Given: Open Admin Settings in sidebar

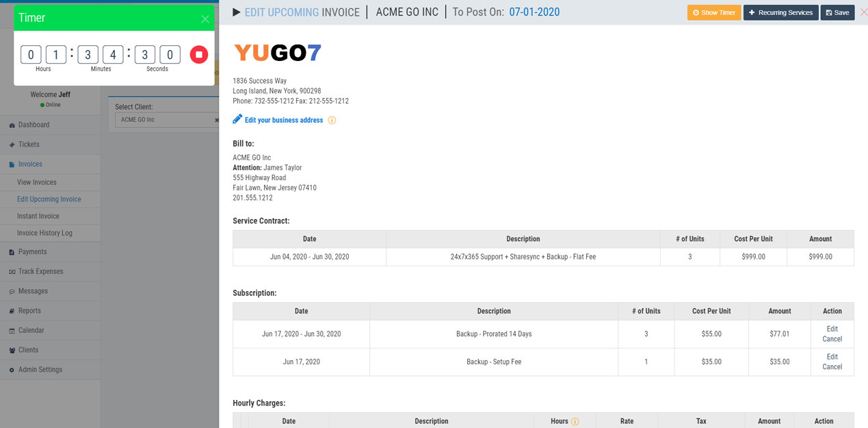Looking at the screenshot, I should coord(40,370).
